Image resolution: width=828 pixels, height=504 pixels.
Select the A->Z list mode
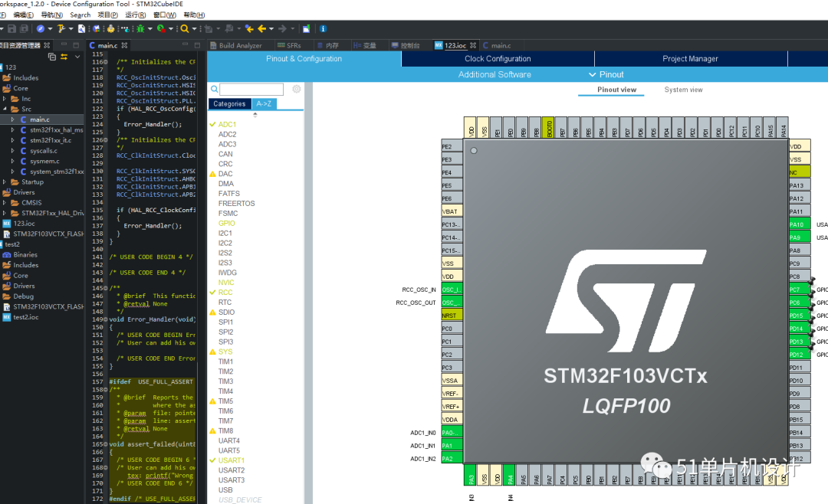coord(264,104)
